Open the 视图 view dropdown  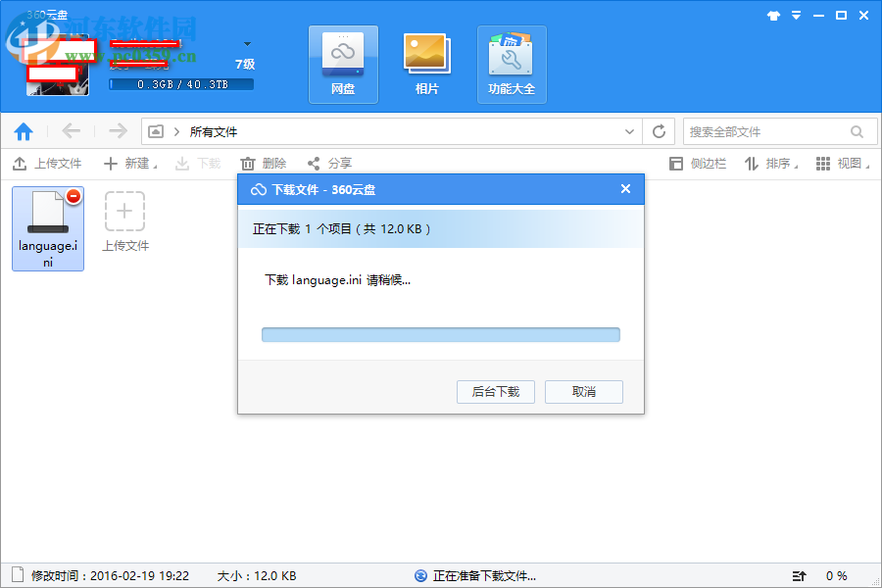click(x=845, y=163)
